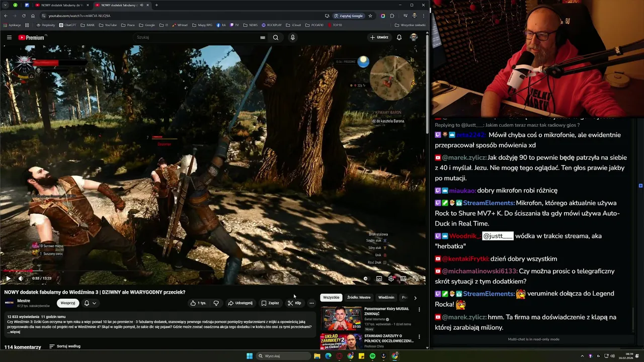The width and height of the screenshot is (644, 362).
Task: Create a clip with Klip button
Action: [294, 303]
